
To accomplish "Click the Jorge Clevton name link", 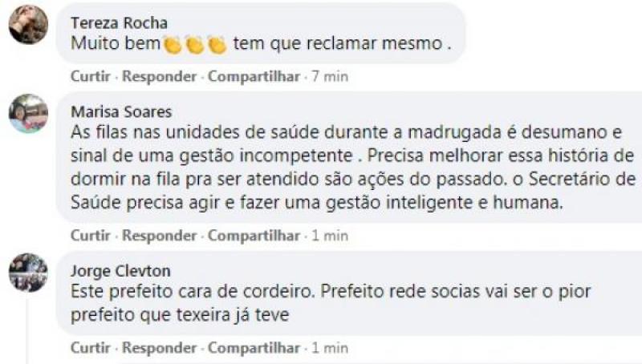I will [120, 271].
